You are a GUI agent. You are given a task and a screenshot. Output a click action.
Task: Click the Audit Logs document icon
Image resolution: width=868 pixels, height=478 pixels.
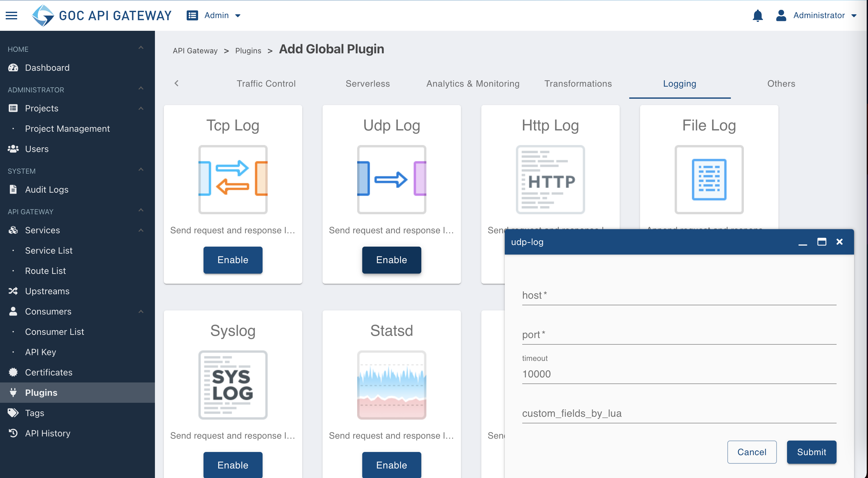tap(13, 189)
